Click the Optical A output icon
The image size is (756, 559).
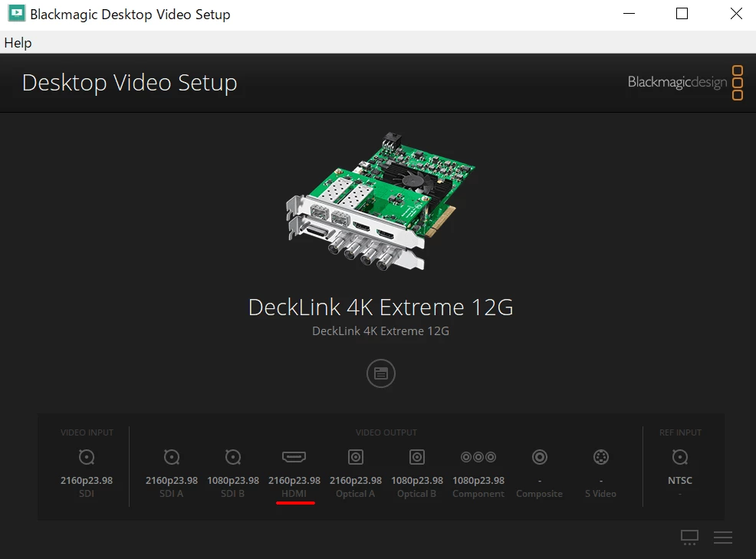(x=356, y=457)
